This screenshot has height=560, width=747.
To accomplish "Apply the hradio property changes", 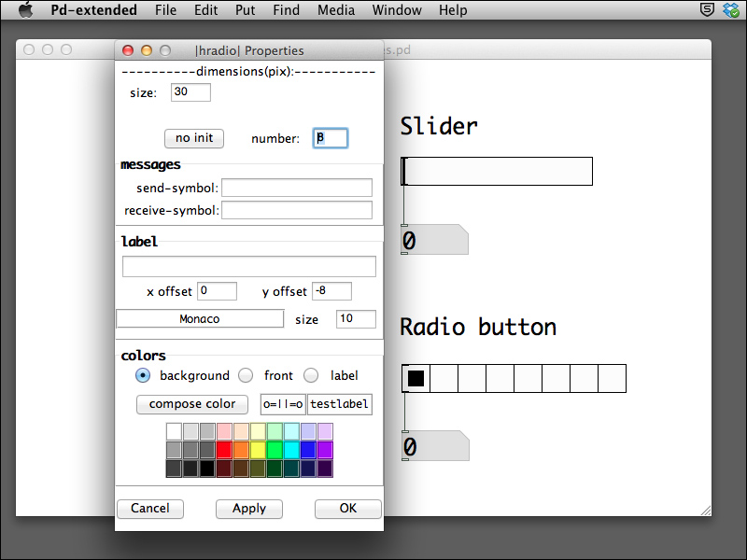I will 248,509.
